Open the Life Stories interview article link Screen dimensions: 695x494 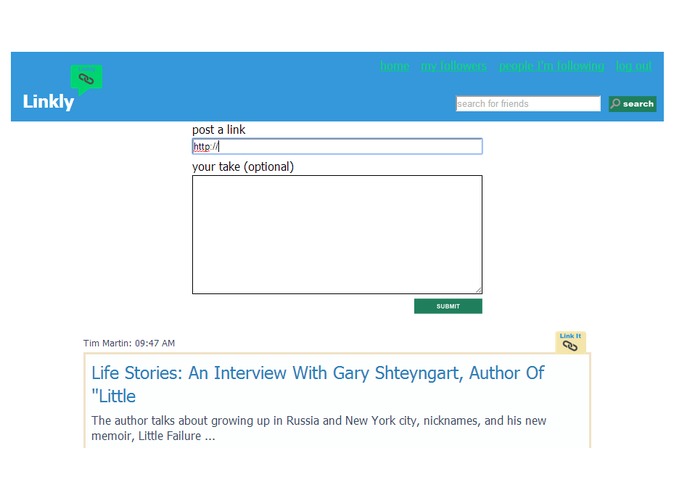[x=318, y=384]
